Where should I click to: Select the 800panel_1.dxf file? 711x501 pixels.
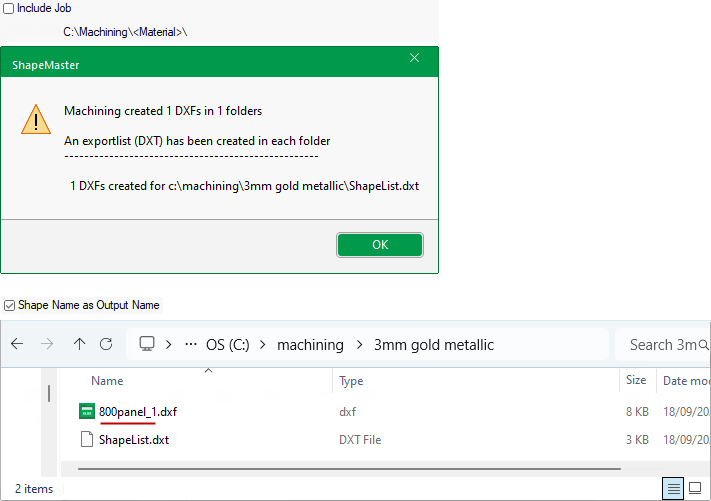click(137, 412)
